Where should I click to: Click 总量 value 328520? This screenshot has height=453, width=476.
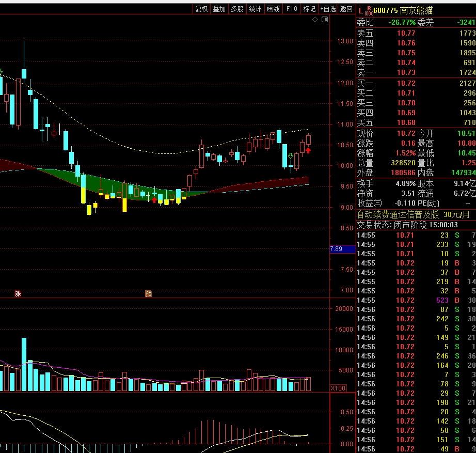[x=403, y=163]
